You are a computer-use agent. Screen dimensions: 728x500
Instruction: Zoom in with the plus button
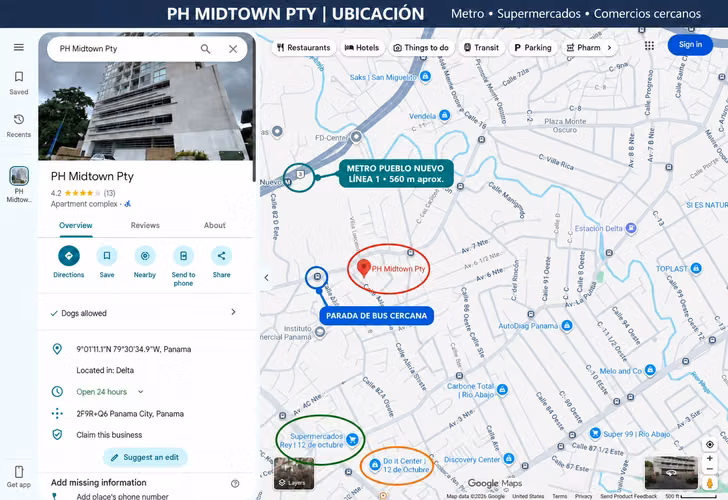coord(709,458)
